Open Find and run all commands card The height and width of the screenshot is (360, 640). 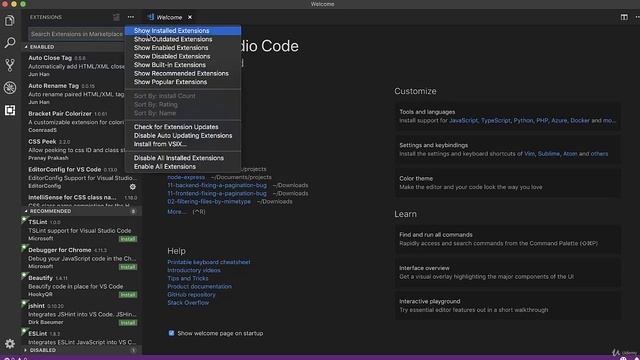tap(508, 239)
